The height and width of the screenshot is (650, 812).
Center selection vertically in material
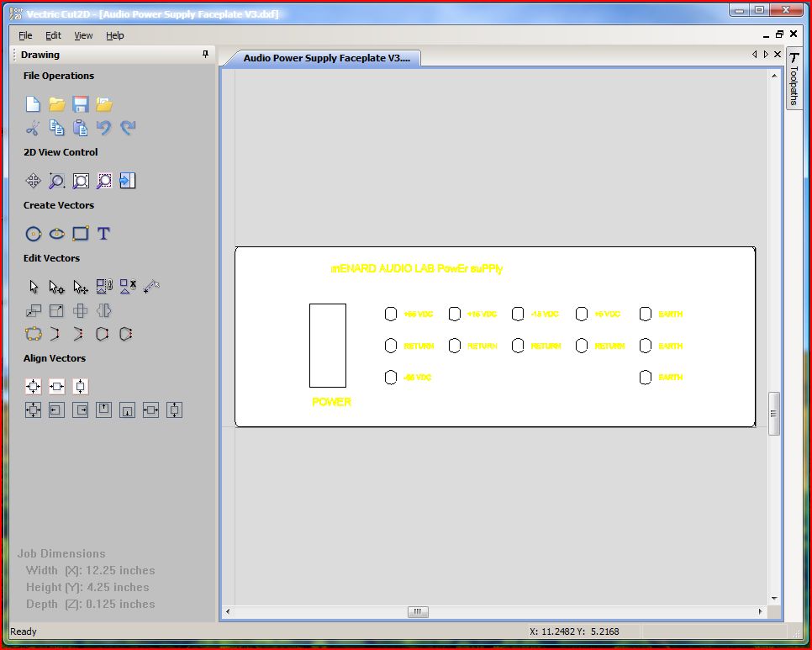[x=80, y=386]
